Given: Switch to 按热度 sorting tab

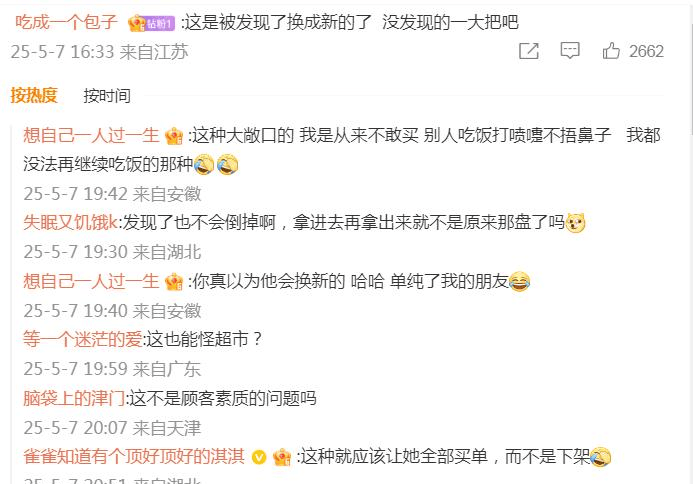Looking at the screenshot, I should pos(34,95).
